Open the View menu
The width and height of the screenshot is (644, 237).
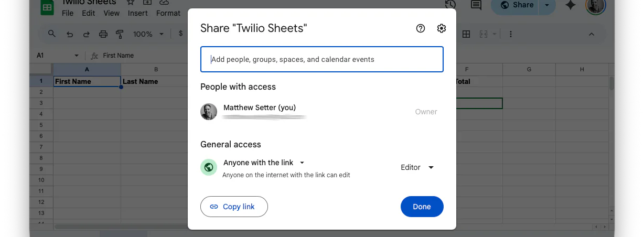[x=112, y=13]
